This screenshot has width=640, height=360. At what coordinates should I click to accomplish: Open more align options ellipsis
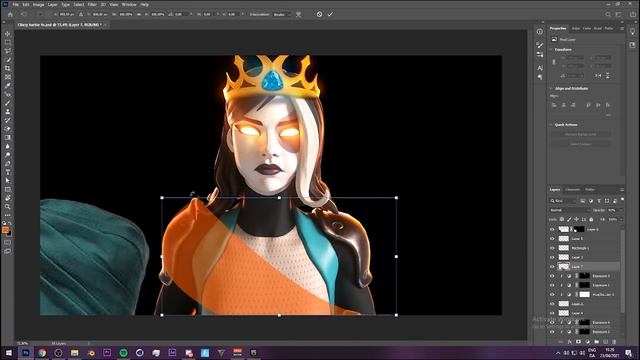[x=608, y=116]
